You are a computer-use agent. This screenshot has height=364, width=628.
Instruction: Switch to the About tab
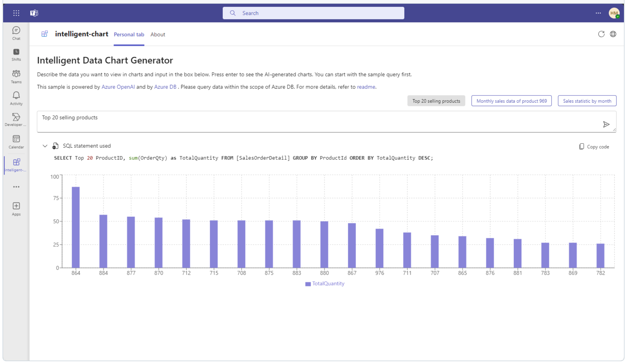click(158, 35)
